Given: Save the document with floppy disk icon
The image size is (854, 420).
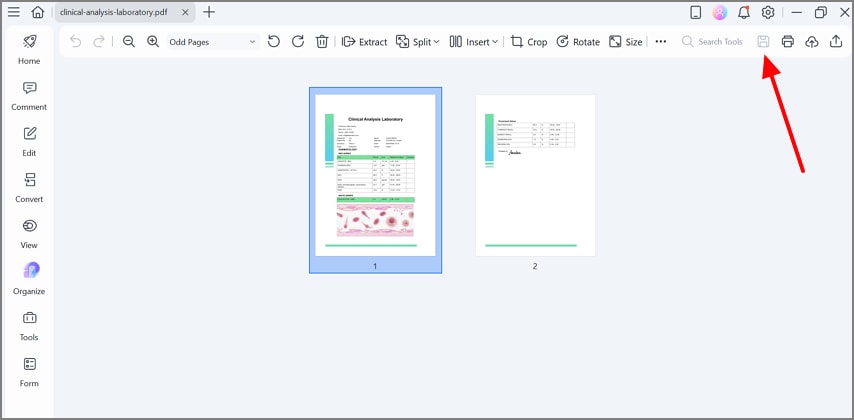Looking at the screenshot, I should [x=764, y=41].
